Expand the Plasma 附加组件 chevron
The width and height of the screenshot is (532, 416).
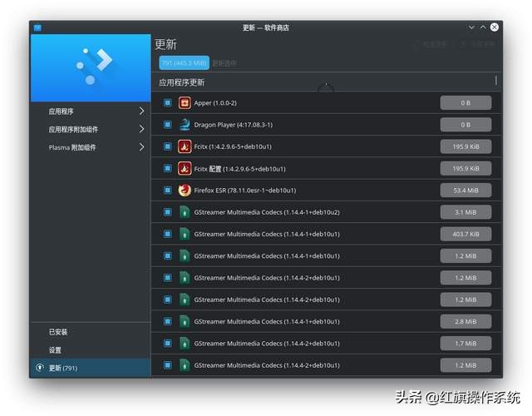142,147
